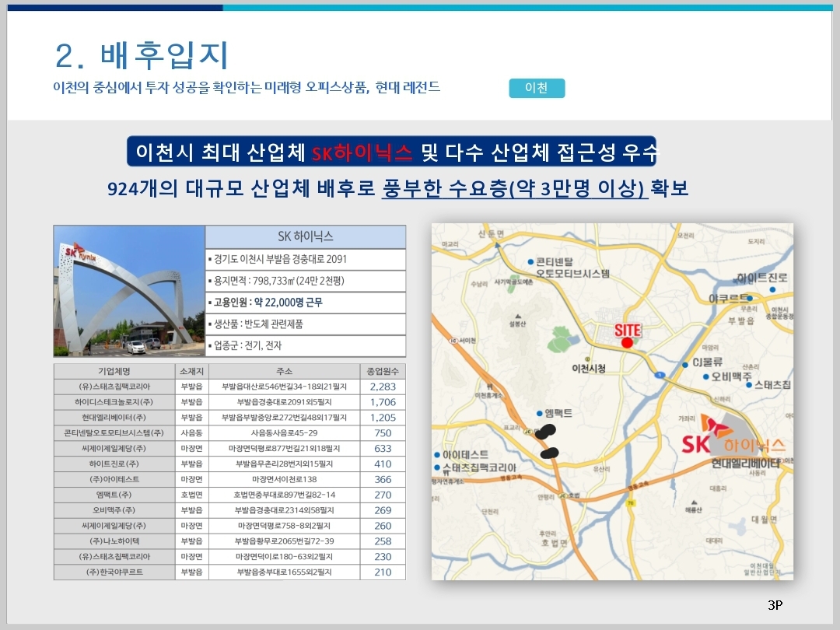Select the employee count 2,283 cell
The width and height of the screenshot is (840, 630).
383,387
